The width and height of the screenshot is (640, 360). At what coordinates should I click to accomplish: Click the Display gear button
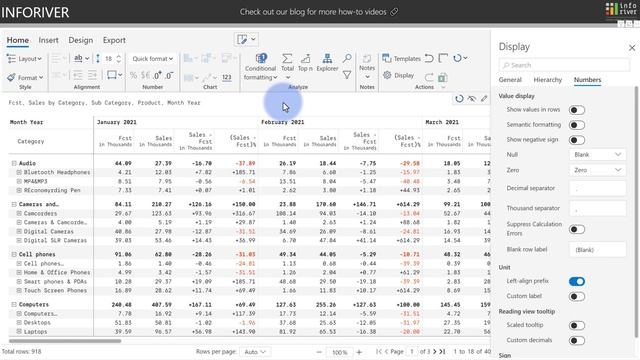pos(398,75)
